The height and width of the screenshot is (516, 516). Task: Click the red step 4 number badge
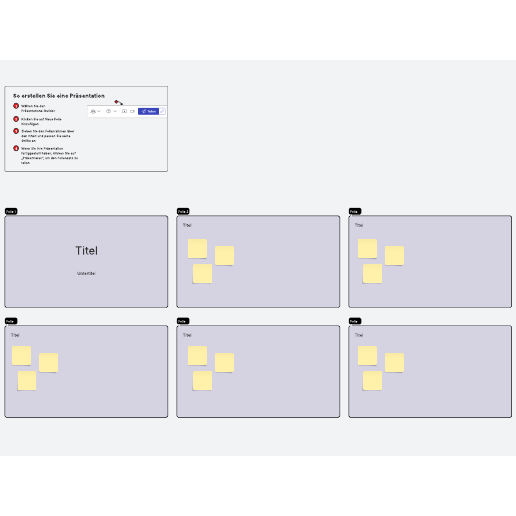[x=16, y=148]
